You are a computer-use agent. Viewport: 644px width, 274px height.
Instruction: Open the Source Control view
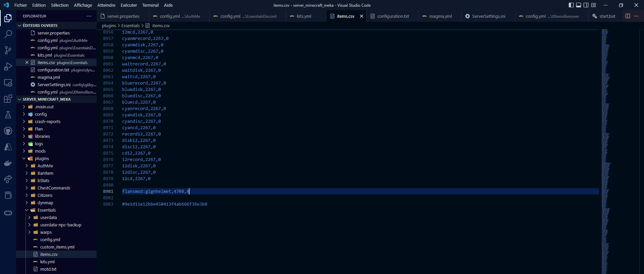coord(8,50)
